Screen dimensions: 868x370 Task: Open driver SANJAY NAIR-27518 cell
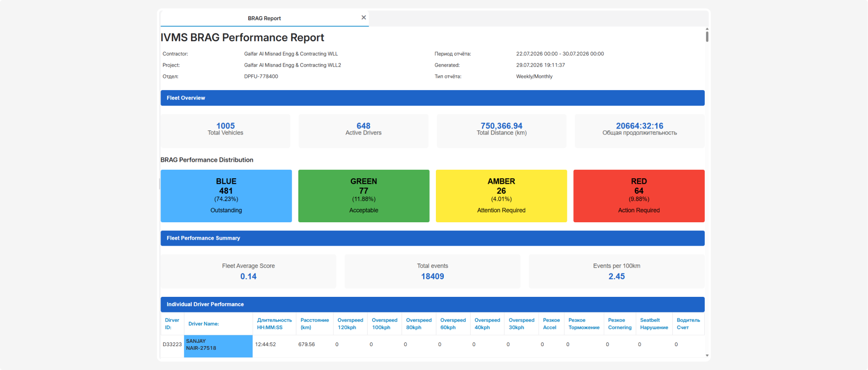coord(218,346)
